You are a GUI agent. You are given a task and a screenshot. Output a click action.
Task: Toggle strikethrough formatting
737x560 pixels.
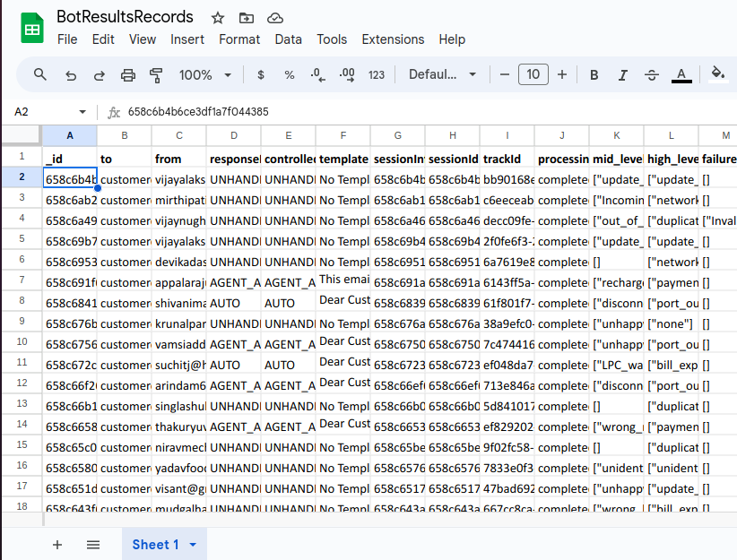[x=652, y=75]
